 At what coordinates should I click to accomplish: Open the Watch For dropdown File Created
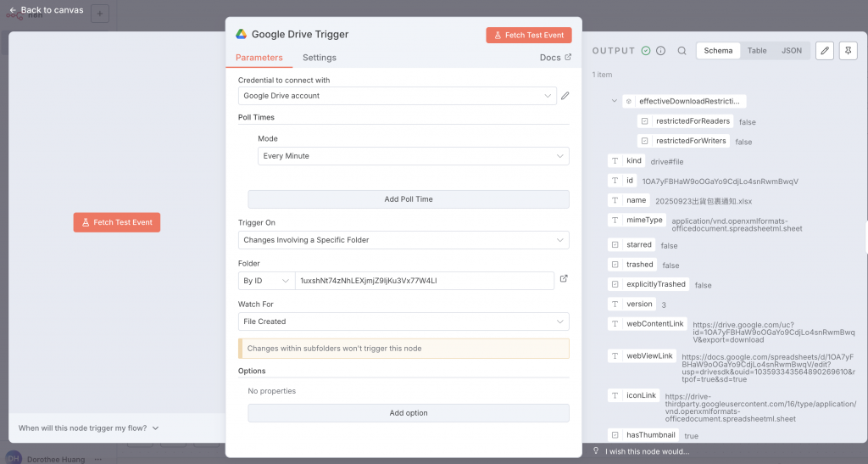pyautogui.click(x=403, y=321)
